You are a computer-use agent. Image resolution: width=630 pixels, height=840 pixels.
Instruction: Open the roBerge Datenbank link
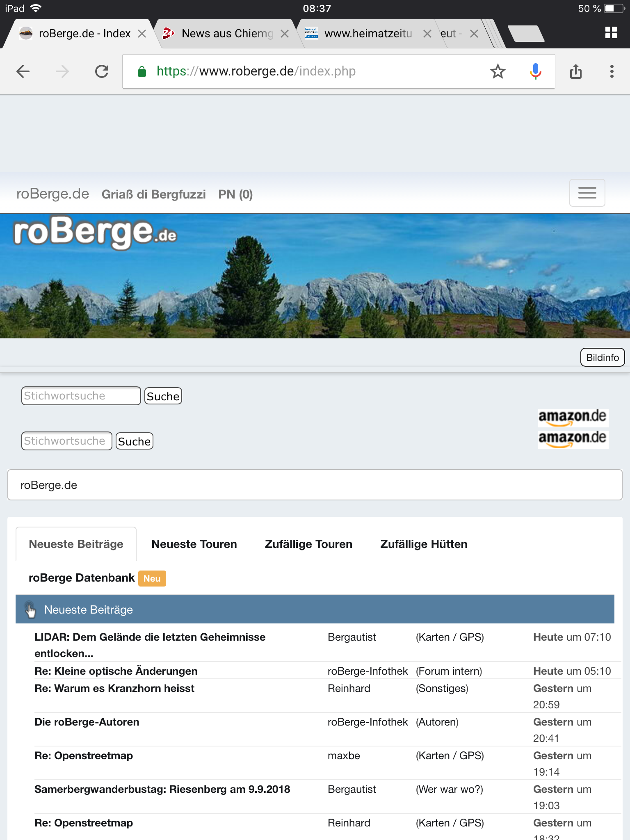click(82, 578)
